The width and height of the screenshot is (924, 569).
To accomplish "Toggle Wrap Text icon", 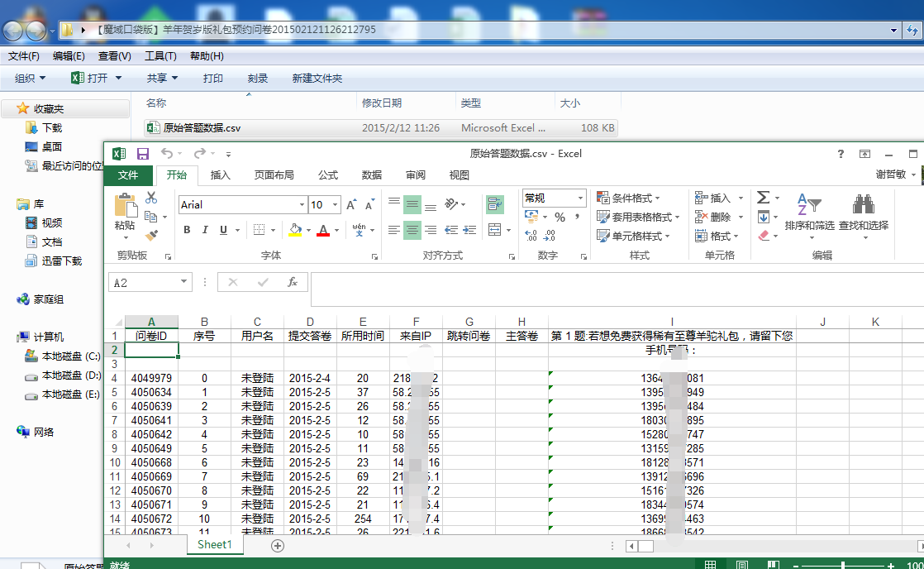I will point(494,204).
